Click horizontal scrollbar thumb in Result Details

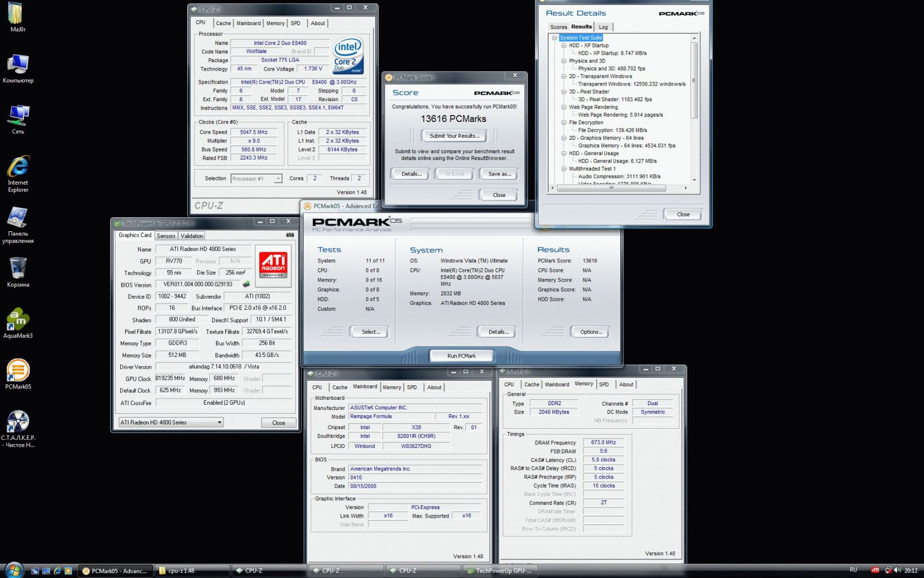click(x=611, y=188)
